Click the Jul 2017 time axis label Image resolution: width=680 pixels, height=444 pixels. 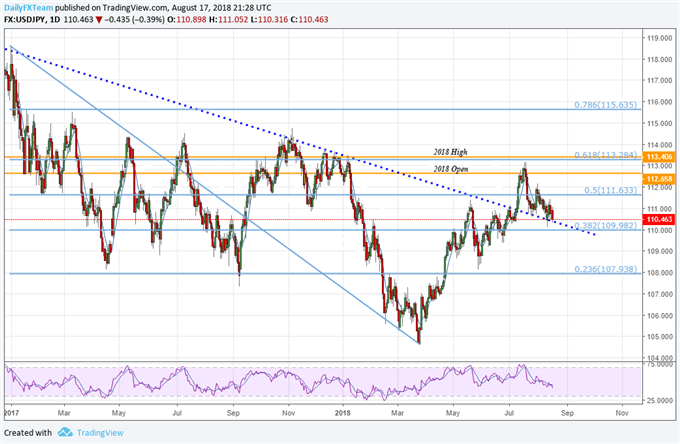click(x=177, y=413)
